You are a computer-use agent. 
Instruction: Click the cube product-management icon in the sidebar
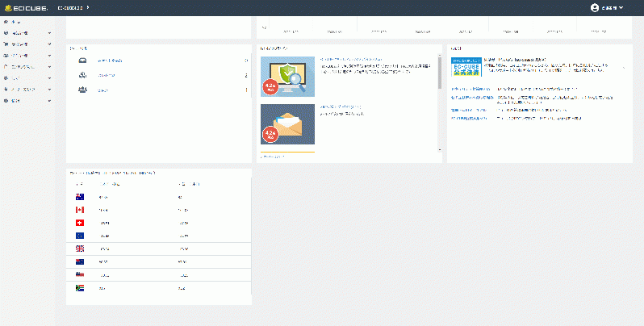pos(6,33)
